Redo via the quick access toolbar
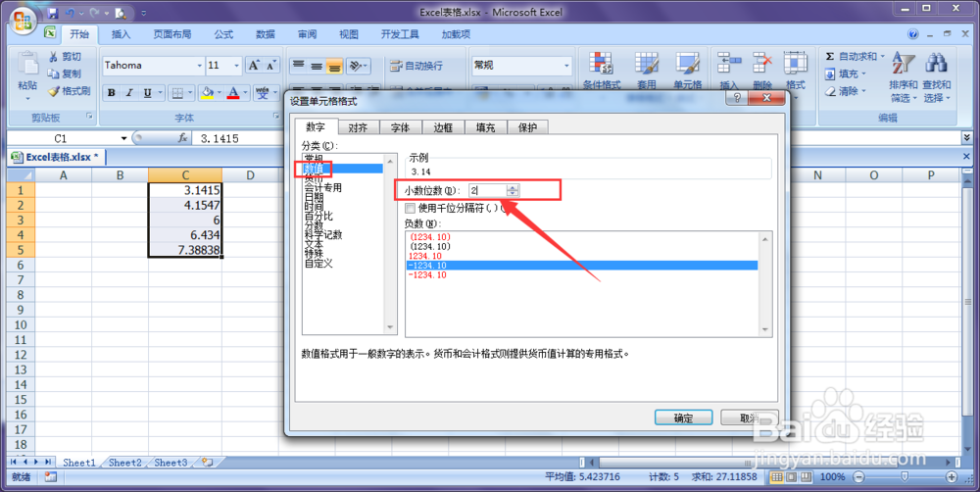The height and width of the screenshot is (492, 980). (x=94, y=13)
